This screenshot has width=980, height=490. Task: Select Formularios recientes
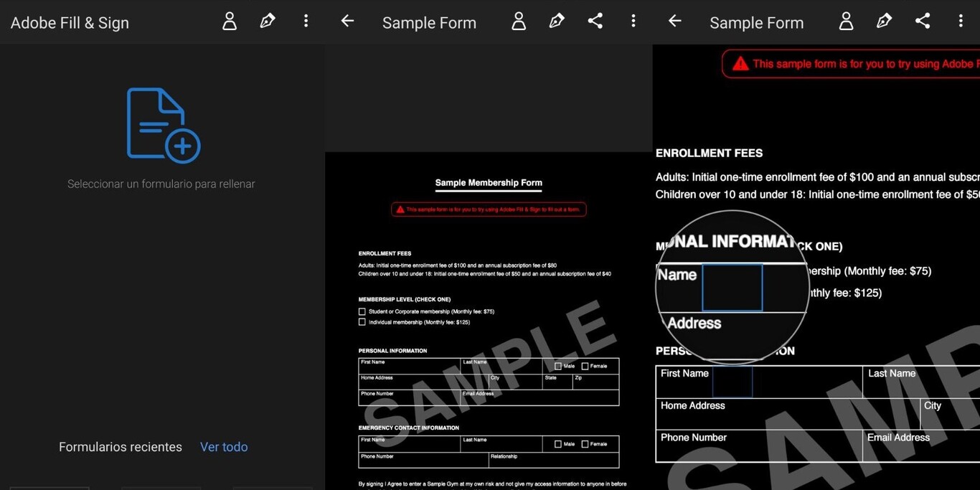click(x=120, y=446)
